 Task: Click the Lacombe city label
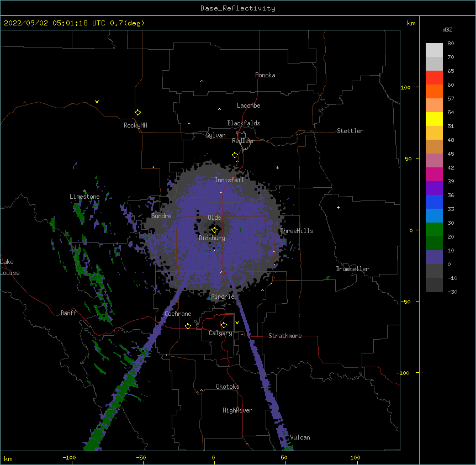(x=248, y=105)
